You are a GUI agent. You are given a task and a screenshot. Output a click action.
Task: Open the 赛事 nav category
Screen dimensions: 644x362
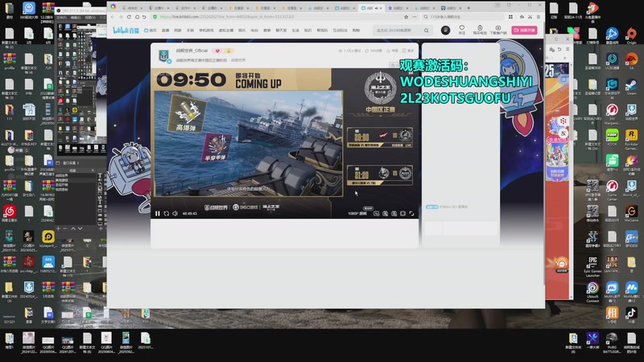coord(267,31)
